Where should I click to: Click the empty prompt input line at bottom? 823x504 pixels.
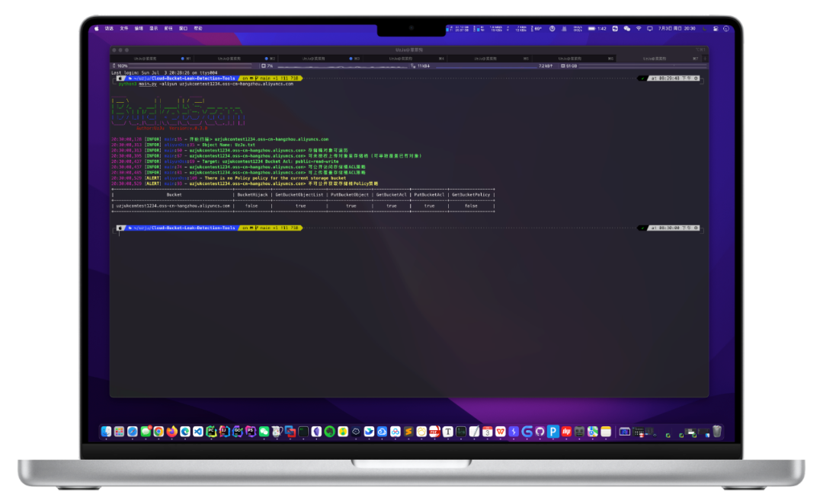[409, 234]
